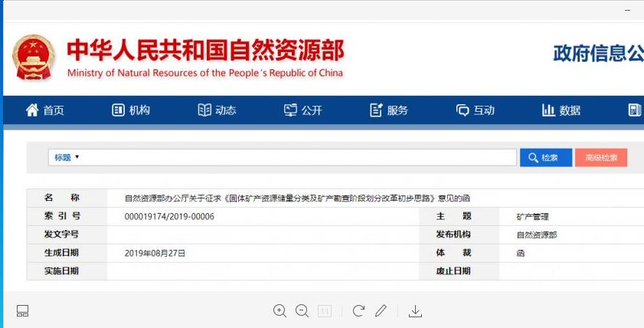Click the 废止日期 label

(x=453, y=271)
